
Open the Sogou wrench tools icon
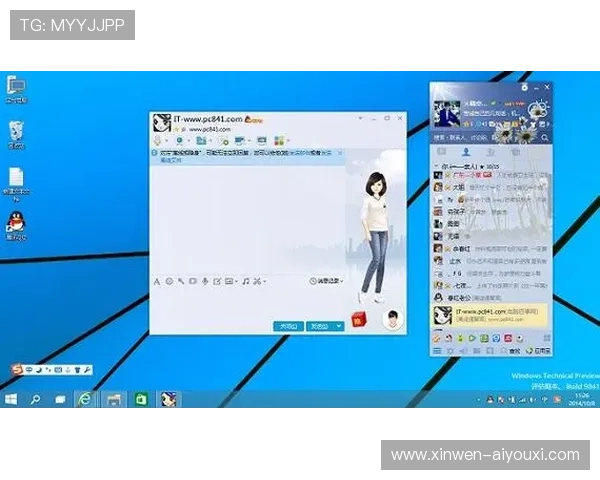tap(87, 370)
